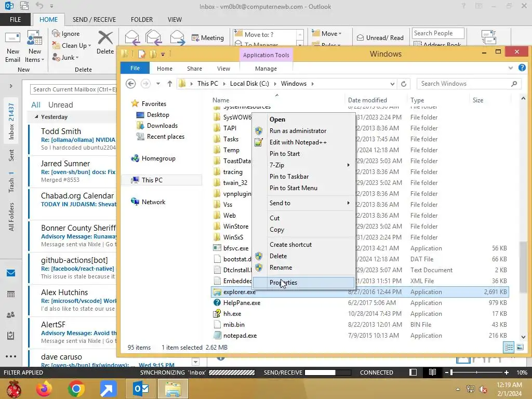Open Outlook FILE tab
Viewport: 532px width, 399px height.
pos(15,19)
